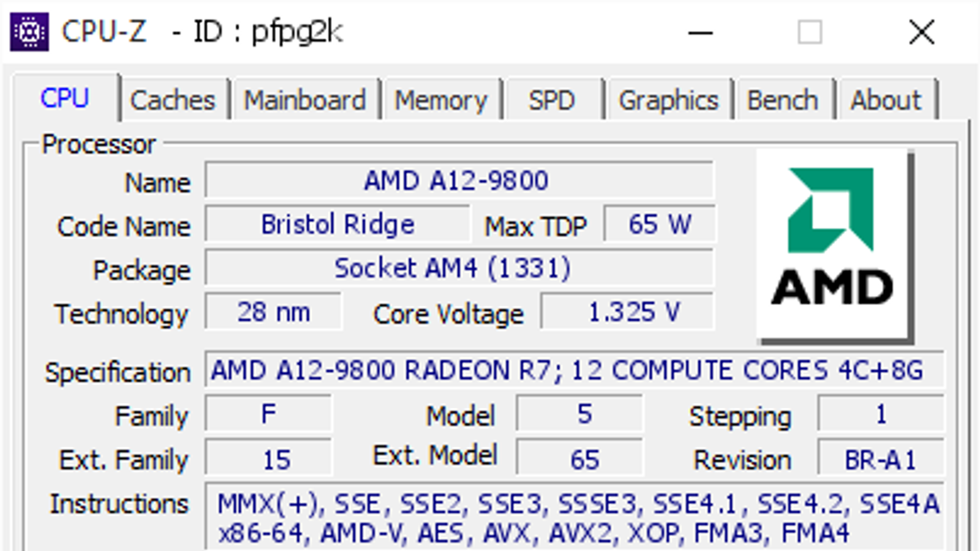Viewport: 980px width, 551px height.
Task: Go to the SPD tab
Action: coord(551,100)
